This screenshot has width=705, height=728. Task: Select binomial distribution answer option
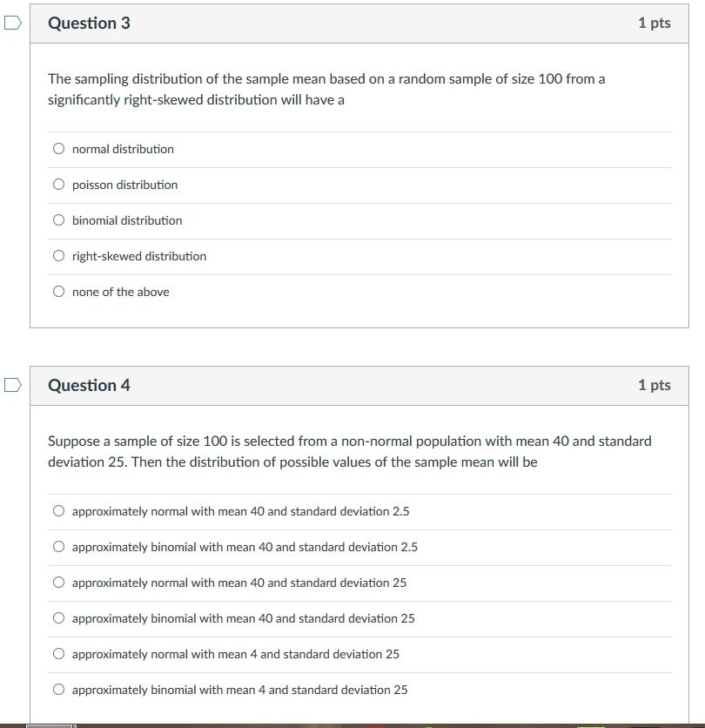pos(58,219)
